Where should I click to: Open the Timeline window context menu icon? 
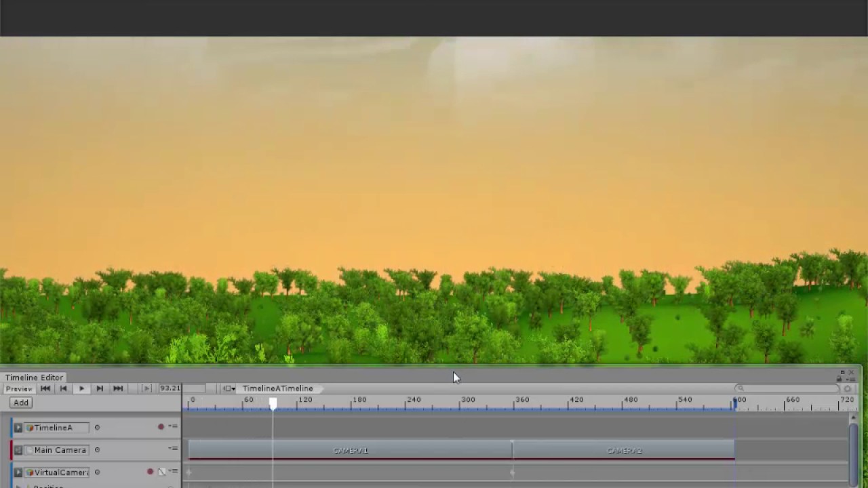pos(851,380)
